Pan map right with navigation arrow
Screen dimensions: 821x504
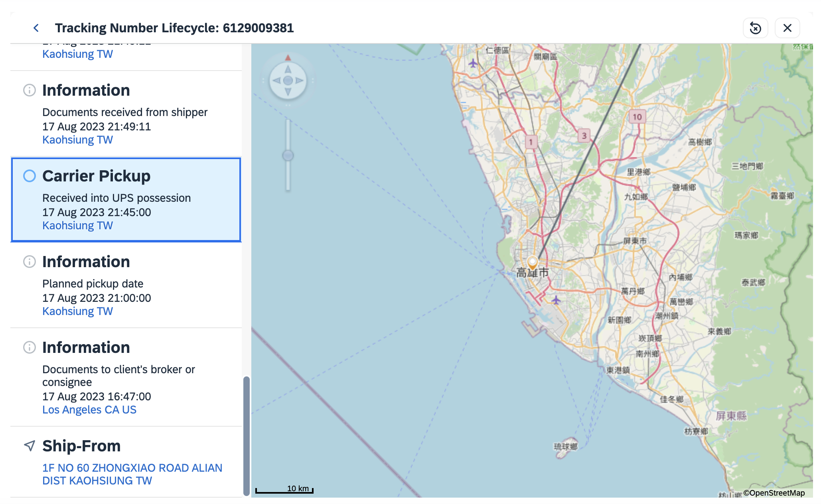(300, 81)
